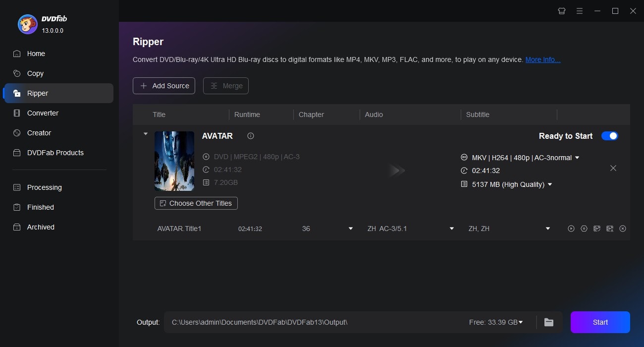Viewport: 644px width, 347px height.
Task: Open the video editor for AVATAR.Title1
Action: [x=597, y=229]
